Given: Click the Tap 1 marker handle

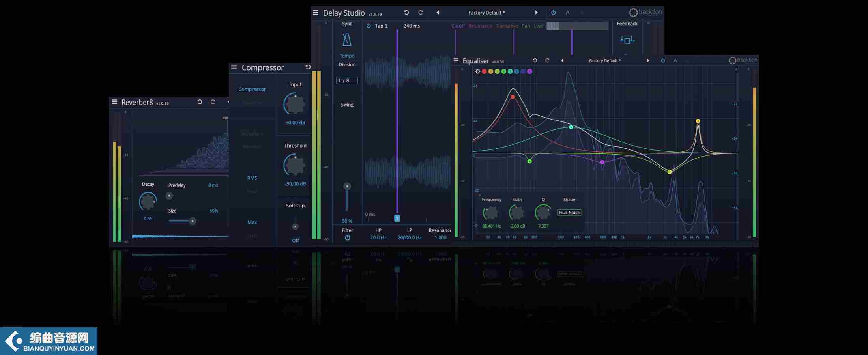Looking at the screenshot, I should tap(397, 218).
